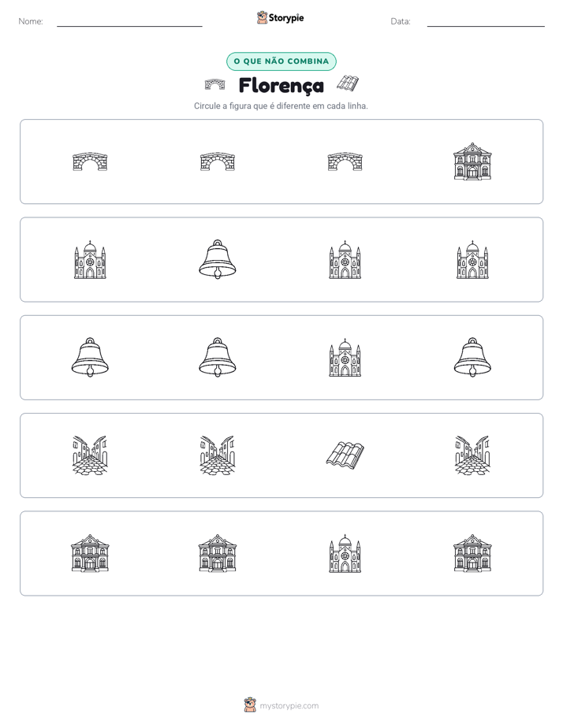Click the rightmost cobblestone street icon
563x728 pixels.
point(472,455)
